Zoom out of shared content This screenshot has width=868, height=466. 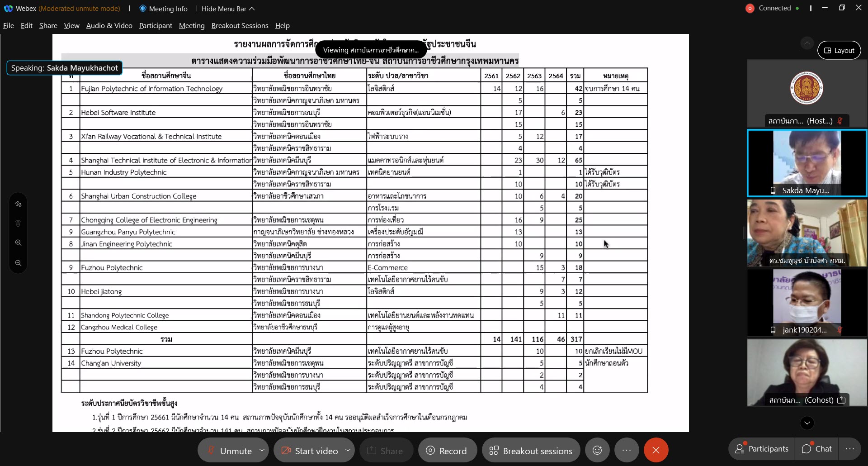(18, 263)
